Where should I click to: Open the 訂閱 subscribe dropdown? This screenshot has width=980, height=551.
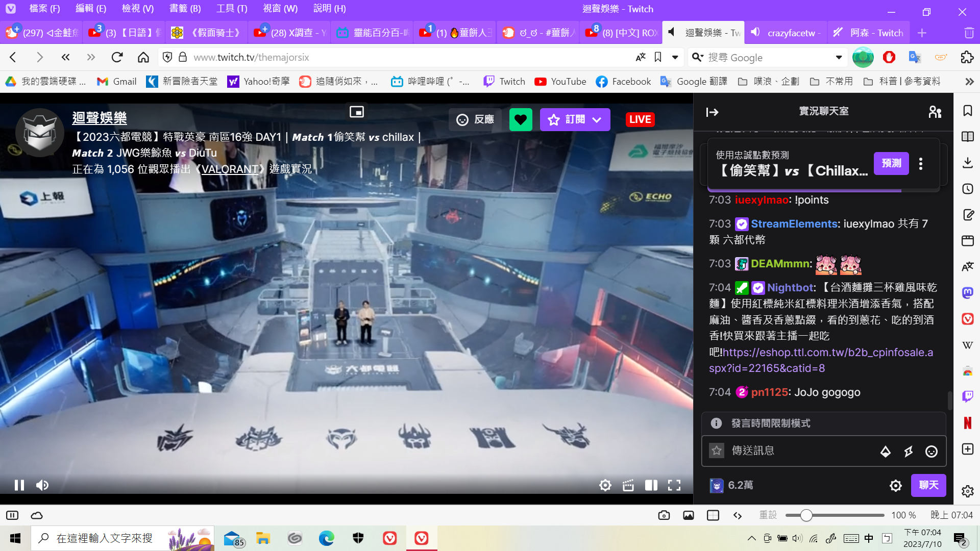[575, 119]
